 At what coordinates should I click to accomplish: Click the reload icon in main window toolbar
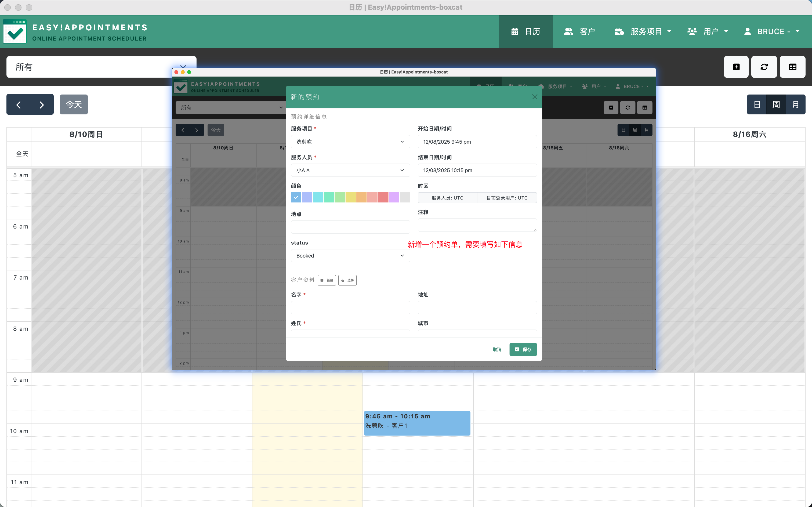[x=764, y=67]
